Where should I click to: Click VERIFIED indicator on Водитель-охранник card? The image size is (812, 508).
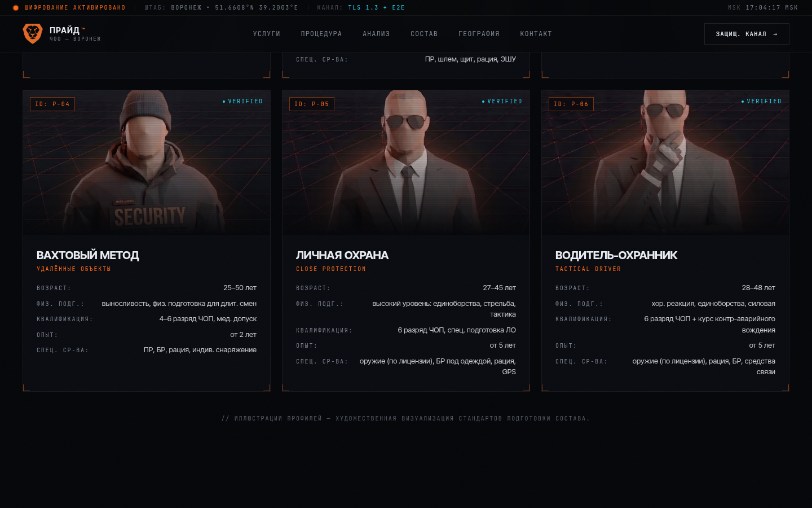761,102
